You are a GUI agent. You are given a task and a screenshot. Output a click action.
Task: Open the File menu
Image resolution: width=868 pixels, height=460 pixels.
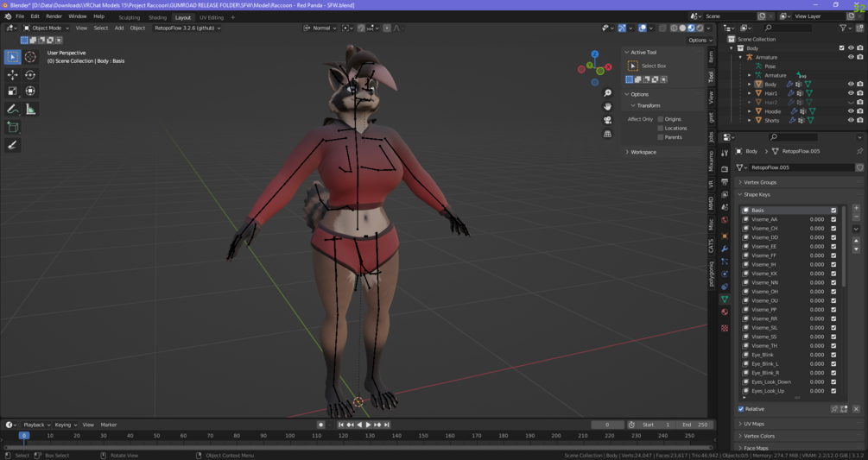(20, 16)
